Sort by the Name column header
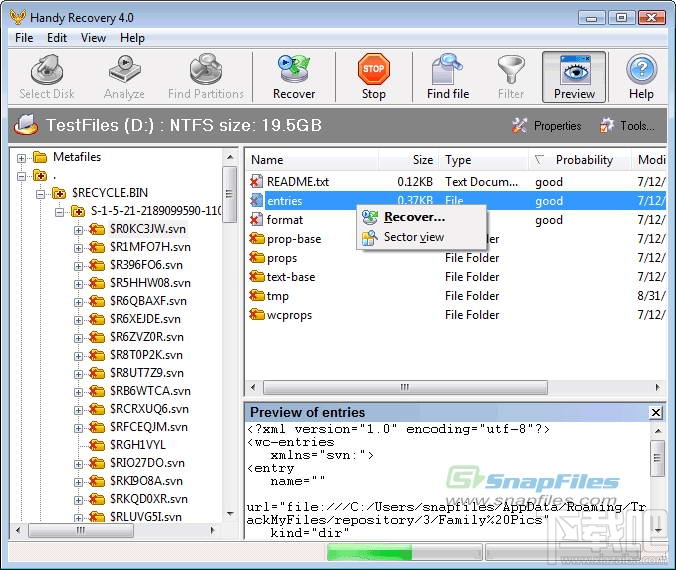Image resolution: width=676 pixels, height=570 pixels. pos(312,160)
